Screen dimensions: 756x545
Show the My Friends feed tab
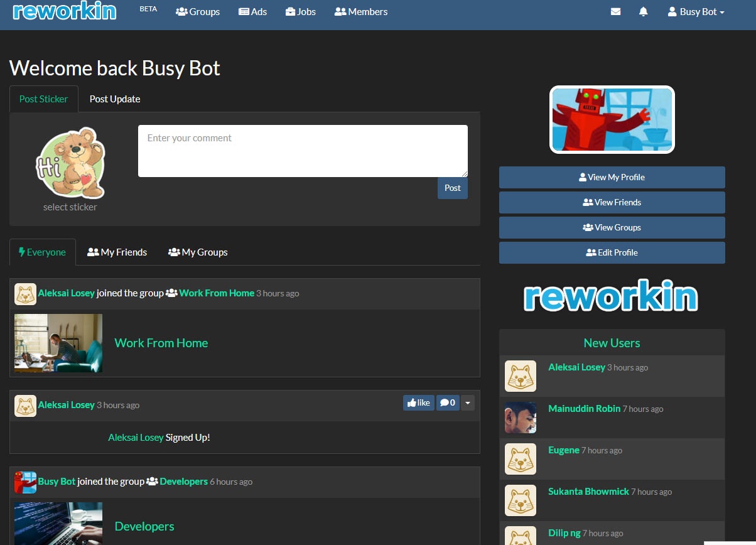pos(117,252)
